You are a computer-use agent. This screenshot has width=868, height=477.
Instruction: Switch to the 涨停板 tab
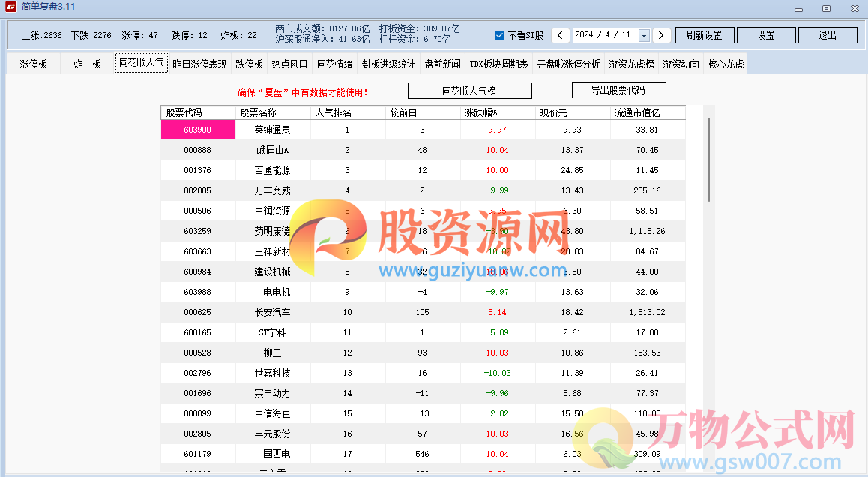pos(33,64)
